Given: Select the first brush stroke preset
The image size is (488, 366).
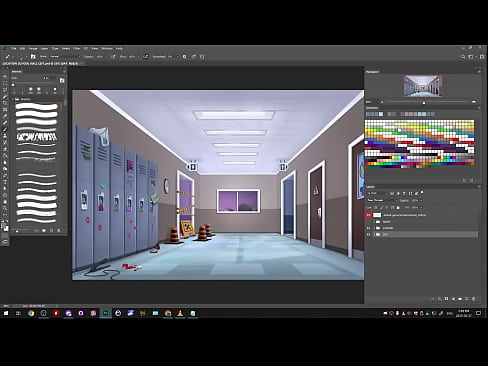Looking at the screenshot, I should click(x=37, y=107).
